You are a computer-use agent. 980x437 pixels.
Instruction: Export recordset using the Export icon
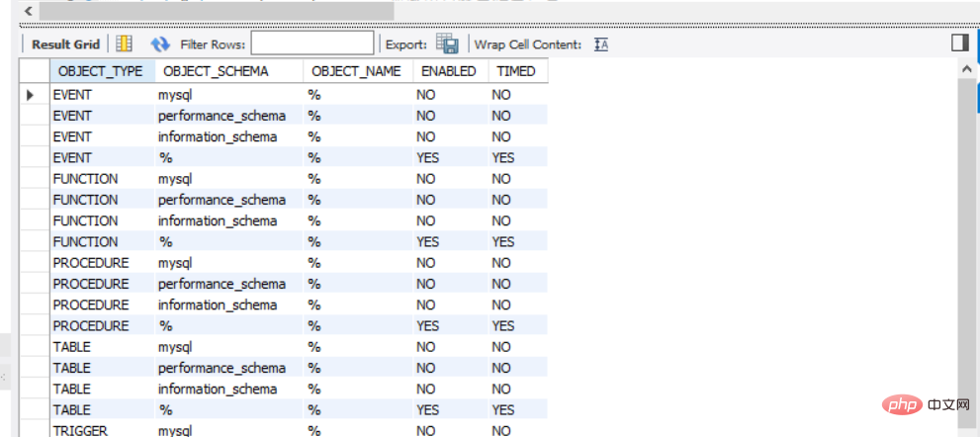point(447,44)
